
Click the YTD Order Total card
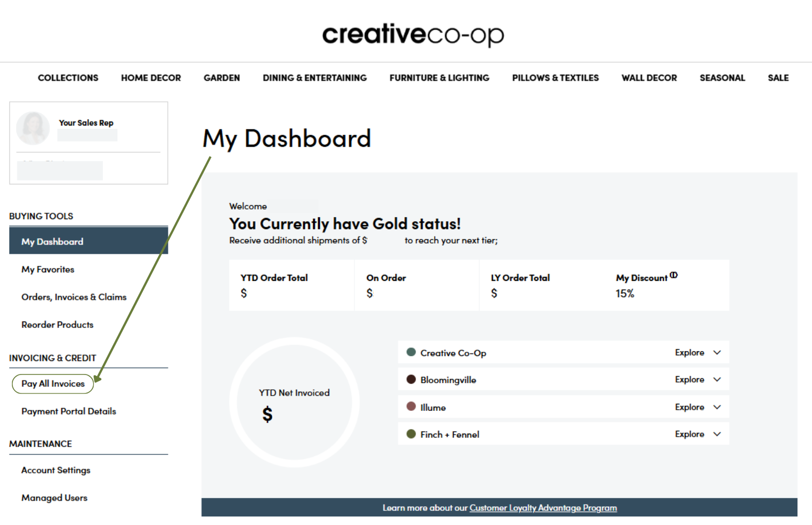(291, 285)
